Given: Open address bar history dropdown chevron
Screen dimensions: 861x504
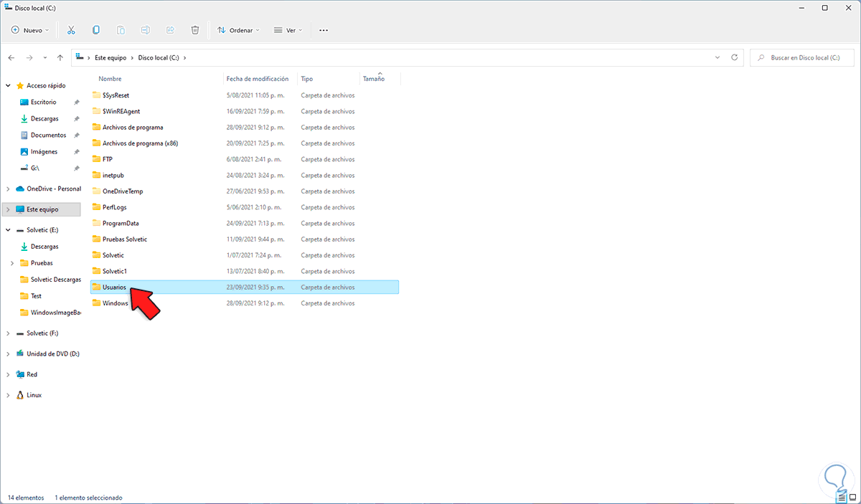Looking at the screenshot, I should [x=718, y=57].
